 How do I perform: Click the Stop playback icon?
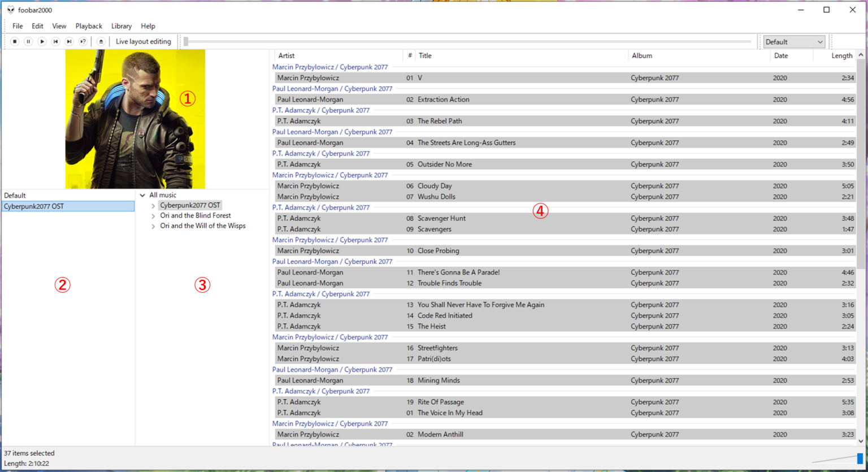[15, 41]
